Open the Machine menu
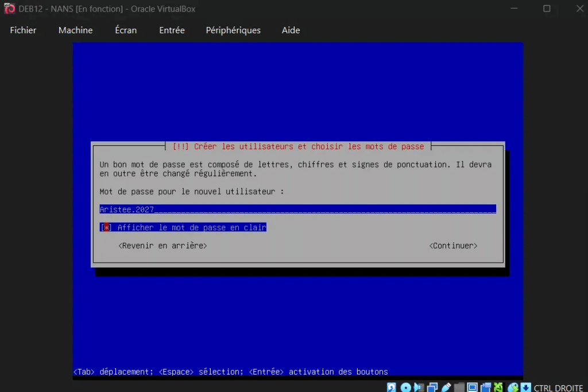 (x=75, y=30)
